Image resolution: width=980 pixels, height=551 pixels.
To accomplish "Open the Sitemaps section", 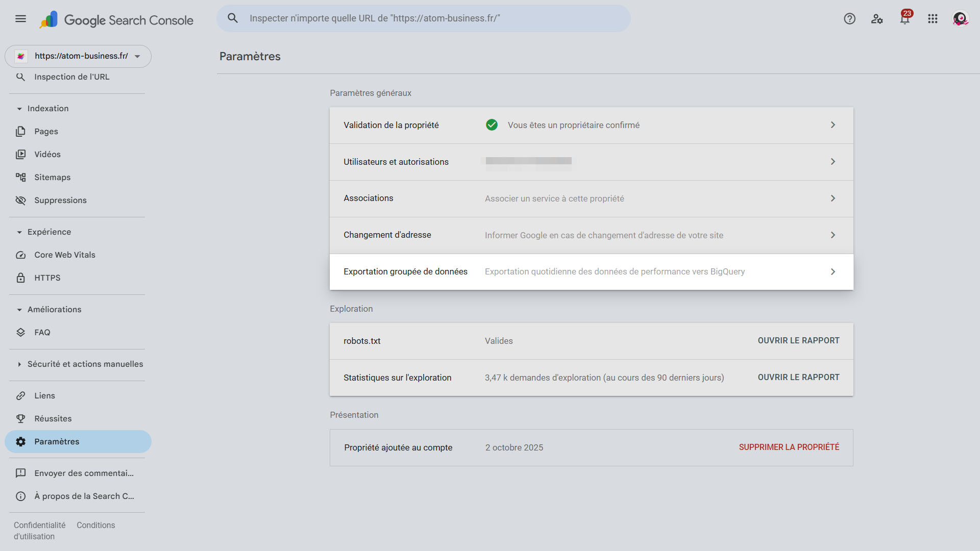I will 52,177.
